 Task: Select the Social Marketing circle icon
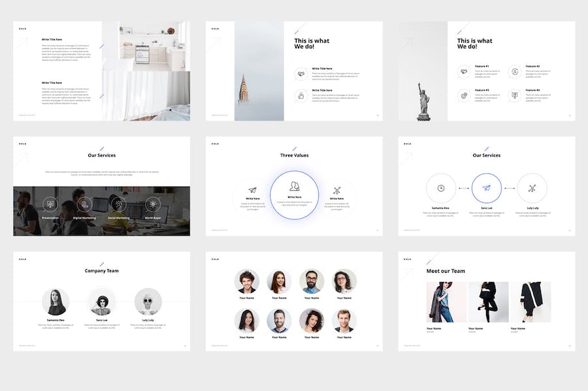pyautogui.click(x=118, y=204)
